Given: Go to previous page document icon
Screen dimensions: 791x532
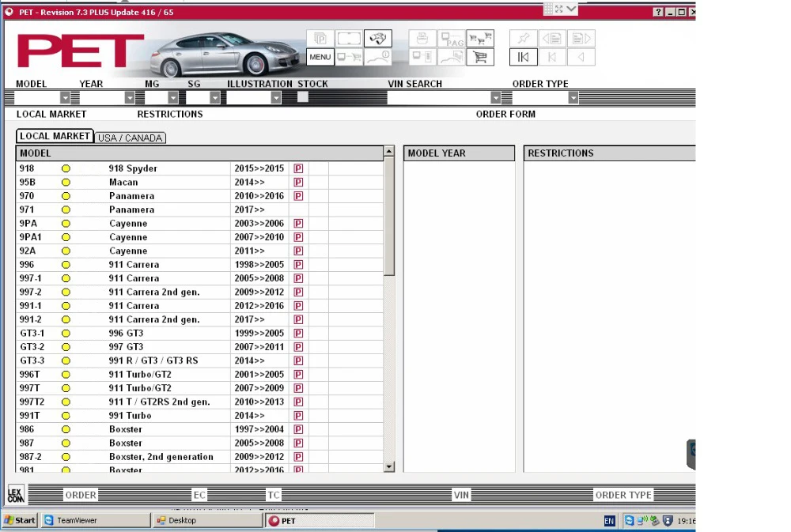Looking at the screenshot, I should pyautogui.click(x=552, y=38).
